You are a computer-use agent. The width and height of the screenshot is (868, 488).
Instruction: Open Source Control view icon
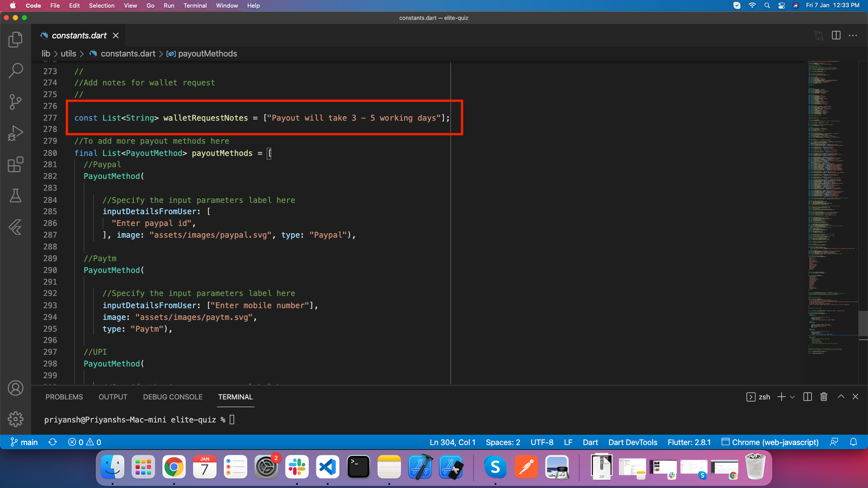pos(15,102)
